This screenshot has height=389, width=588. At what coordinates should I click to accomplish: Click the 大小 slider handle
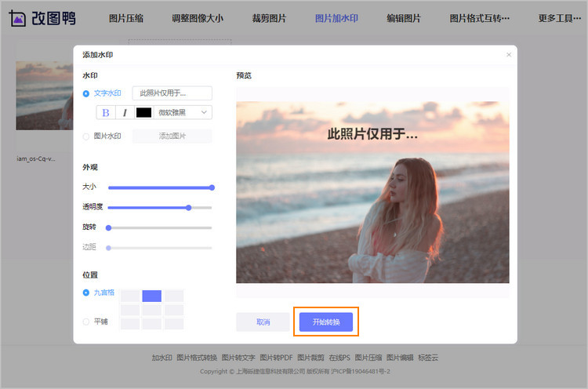tap(212, 187)
